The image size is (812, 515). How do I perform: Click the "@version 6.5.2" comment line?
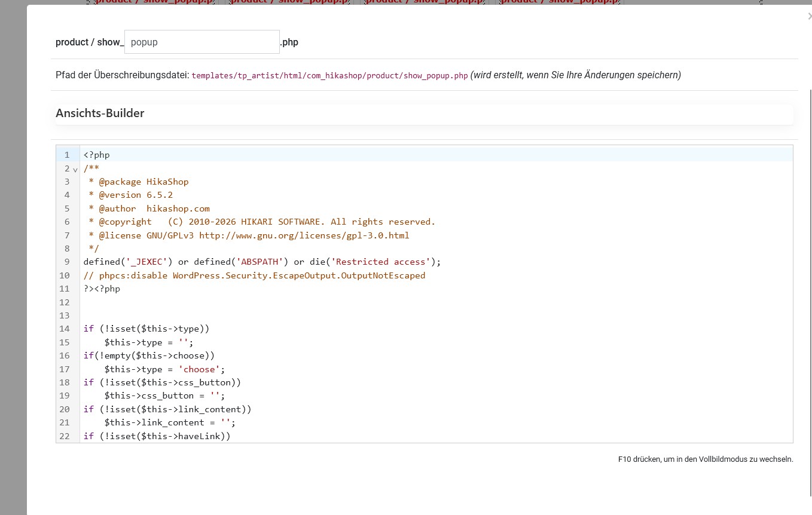coord(129,195)
